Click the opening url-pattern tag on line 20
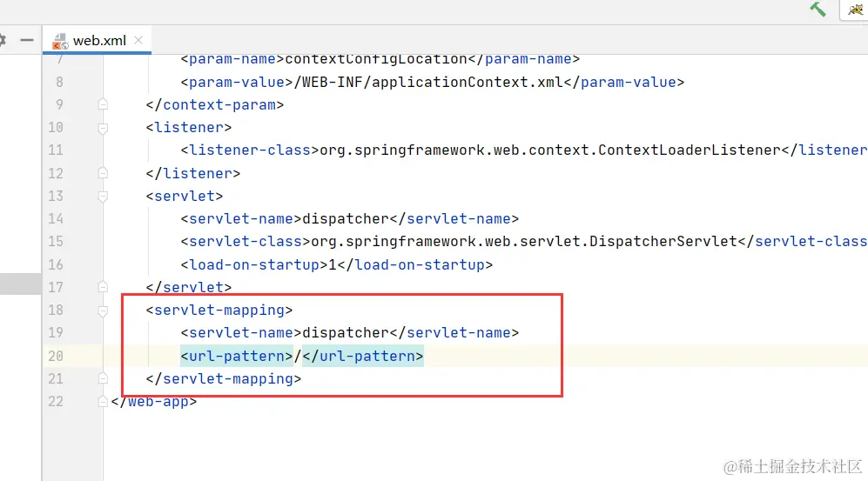 pos(237,356)
